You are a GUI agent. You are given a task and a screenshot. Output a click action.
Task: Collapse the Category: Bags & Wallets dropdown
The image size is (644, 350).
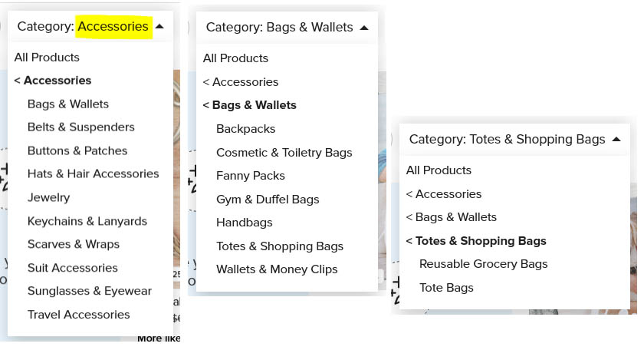click(x=287, y=27)
